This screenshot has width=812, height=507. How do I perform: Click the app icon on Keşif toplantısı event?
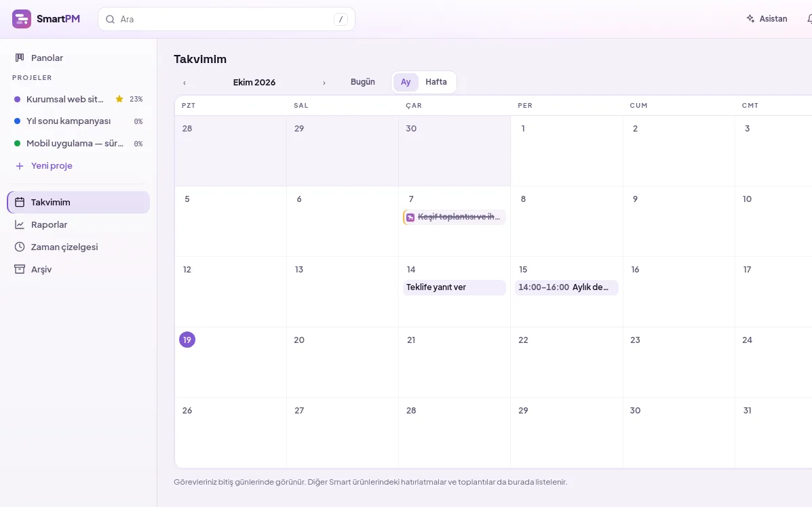410,218
